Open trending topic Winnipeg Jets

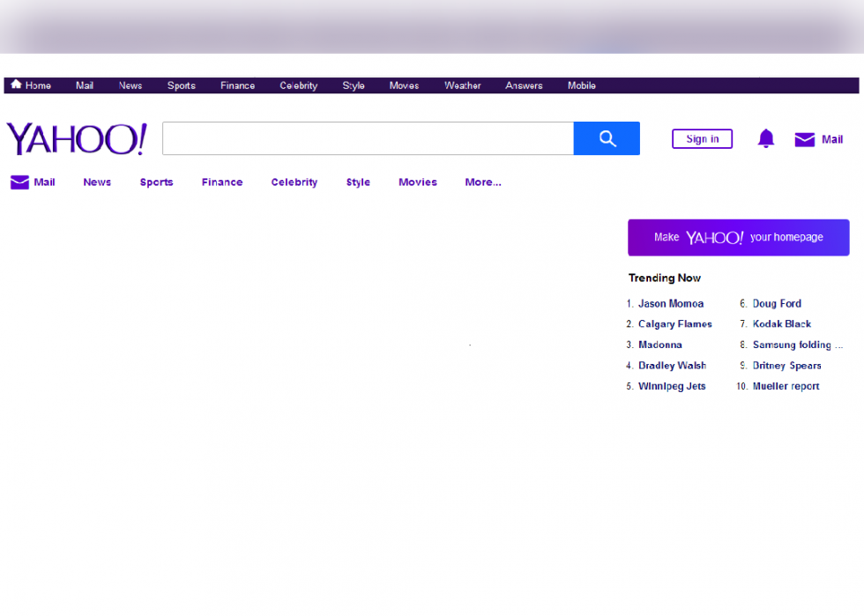pos(672,386)
